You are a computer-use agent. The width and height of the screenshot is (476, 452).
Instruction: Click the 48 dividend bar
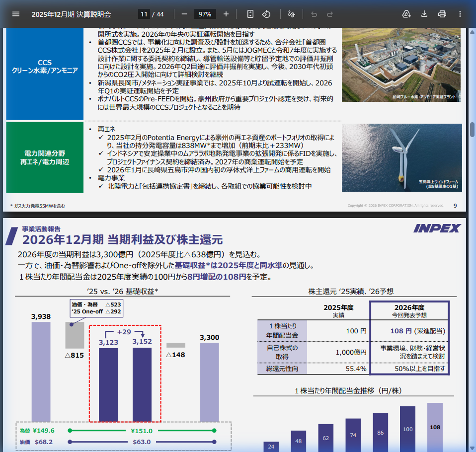tap(299, 441)
